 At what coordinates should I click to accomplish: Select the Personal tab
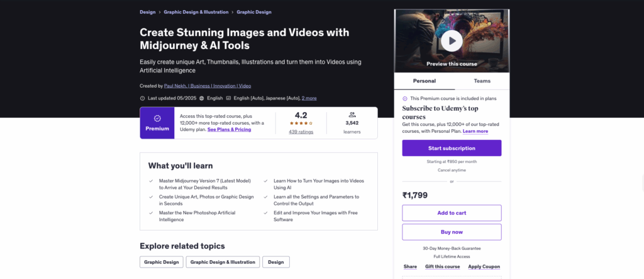tap(425, 81)
